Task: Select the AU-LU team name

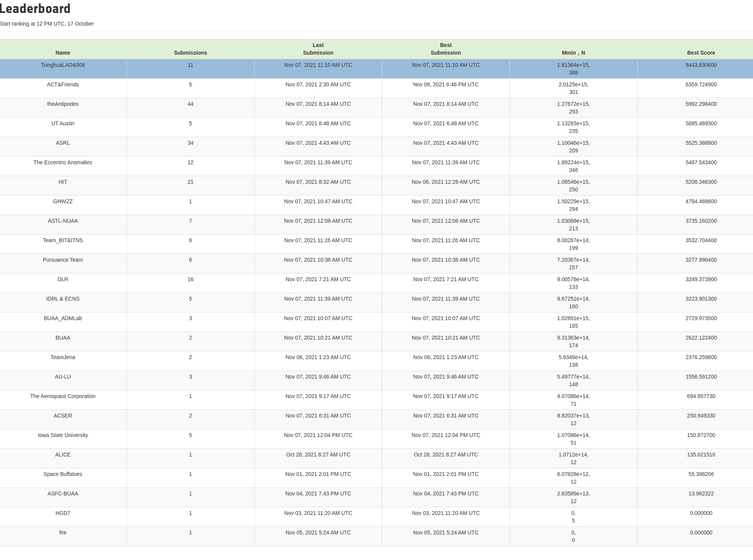Action: (63, 377)
